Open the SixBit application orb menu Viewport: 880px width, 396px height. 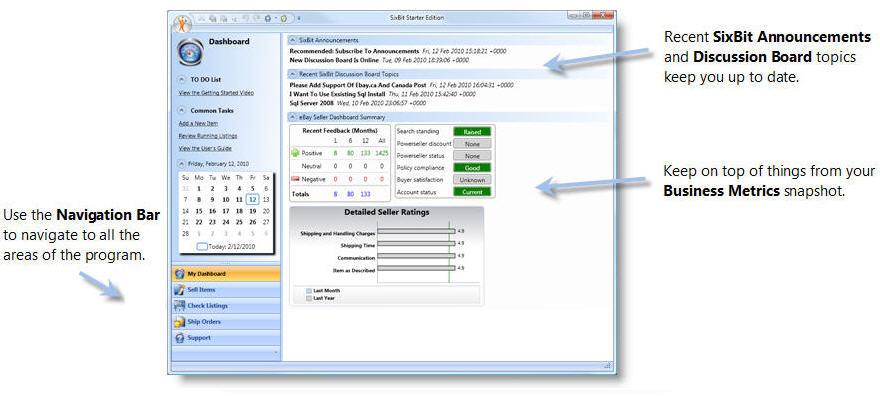(182, 24)
